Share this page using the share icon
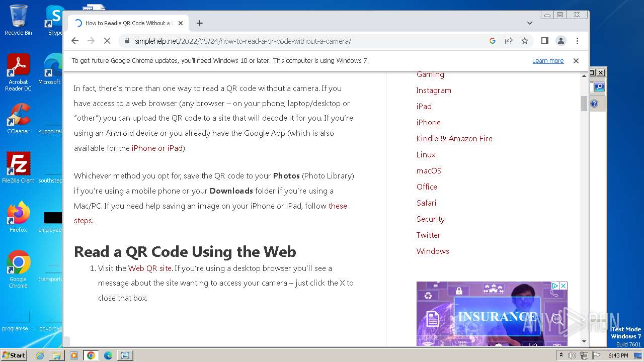 point(509,41)
